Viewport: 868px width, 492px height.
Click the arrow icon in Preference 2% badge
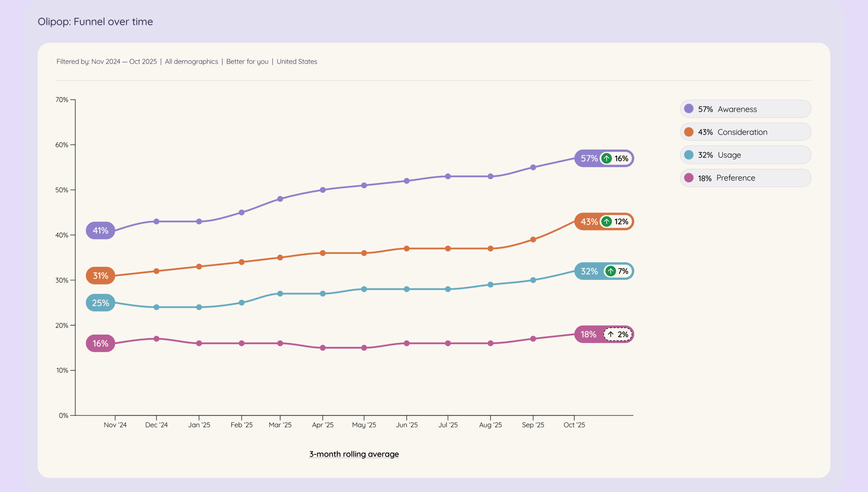pyautogui.click(x=610, y=334)
